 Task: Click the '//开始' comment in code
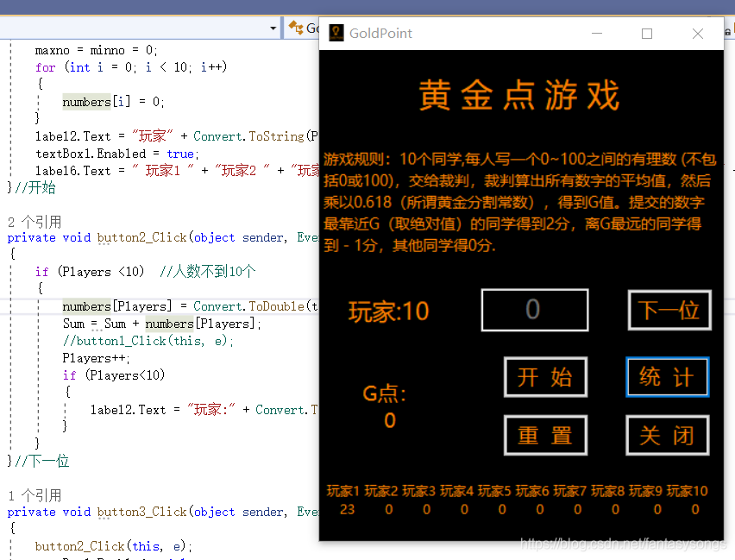click(x=35, y=187)
